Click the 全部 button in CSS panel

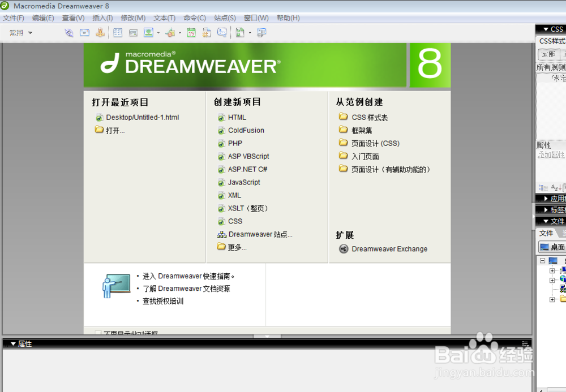click(x=548, y=54)
